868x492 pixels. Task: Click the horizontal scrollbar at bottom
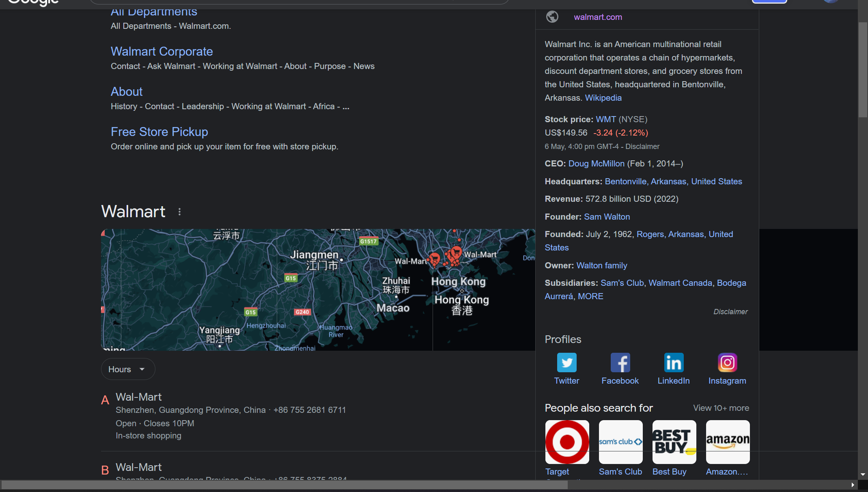[x=284, y=485]
